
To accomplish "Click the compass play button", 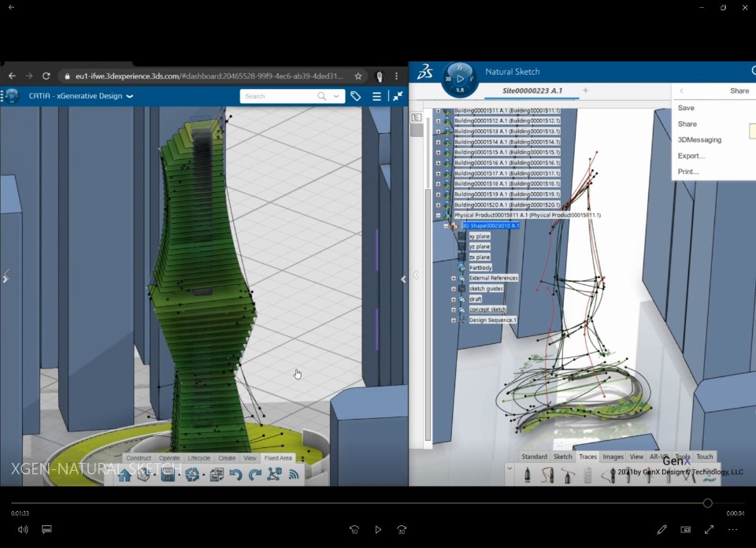I will coord(460,79).
